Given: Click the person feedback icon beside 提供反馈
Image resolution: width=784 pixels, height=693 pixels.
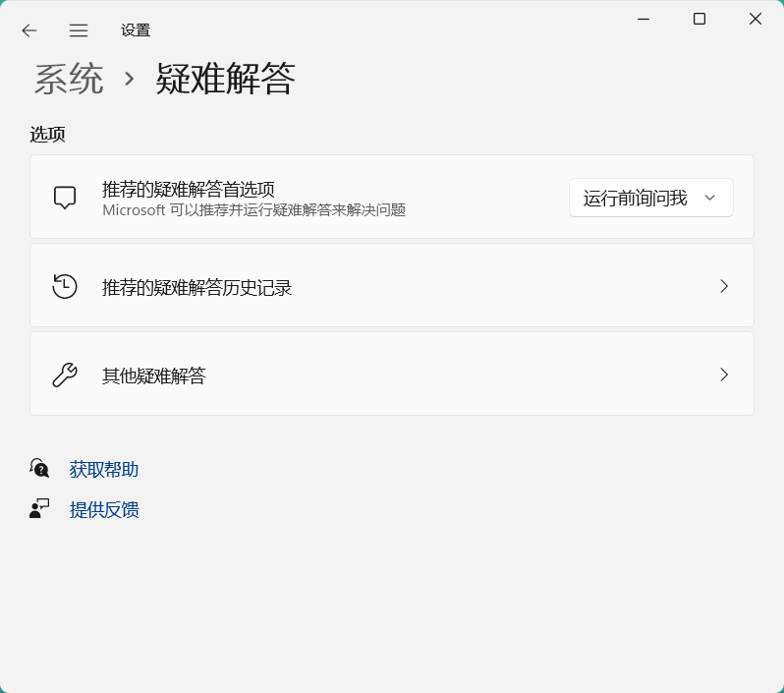Looking at the screenshot, I should click(39, 509).
